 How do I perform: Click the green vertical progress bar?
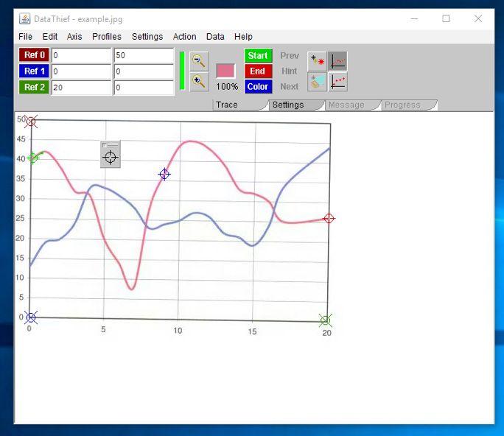182,71
